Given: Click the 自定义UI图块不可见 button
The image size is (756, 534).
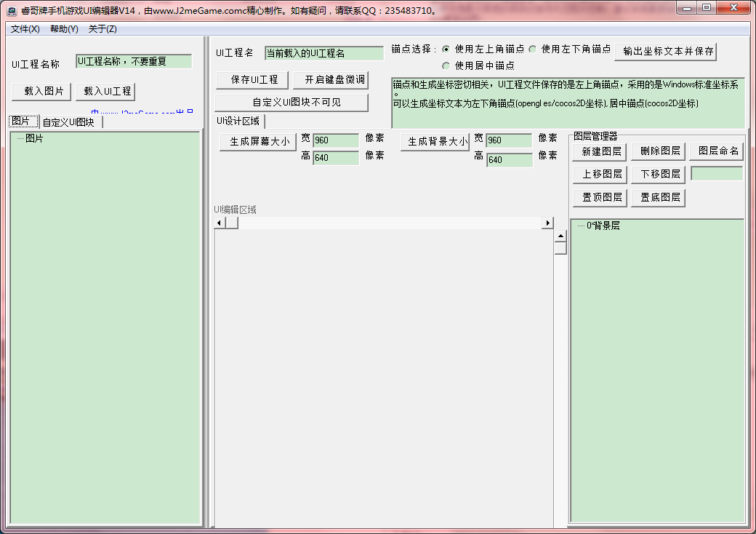Looking at the screenshot, I should (291, 103).
